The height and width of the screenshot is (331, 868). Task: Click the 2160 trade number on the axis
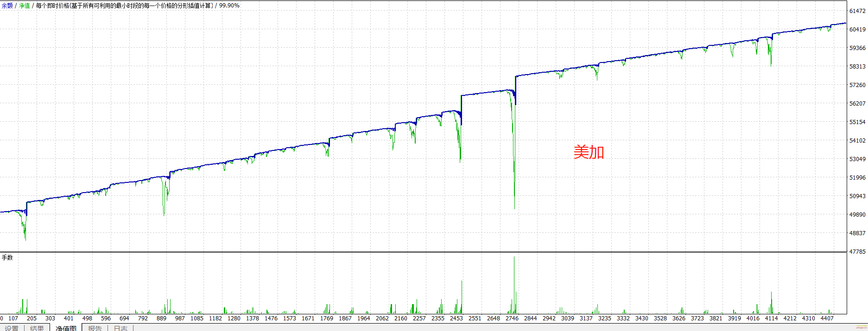401,318
